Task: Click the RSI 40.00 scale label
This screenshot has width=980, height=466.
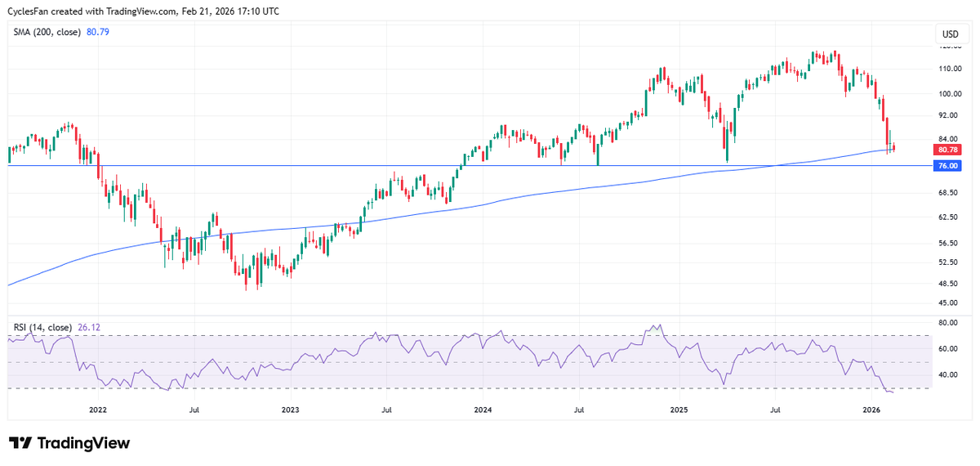Action: 949,375
